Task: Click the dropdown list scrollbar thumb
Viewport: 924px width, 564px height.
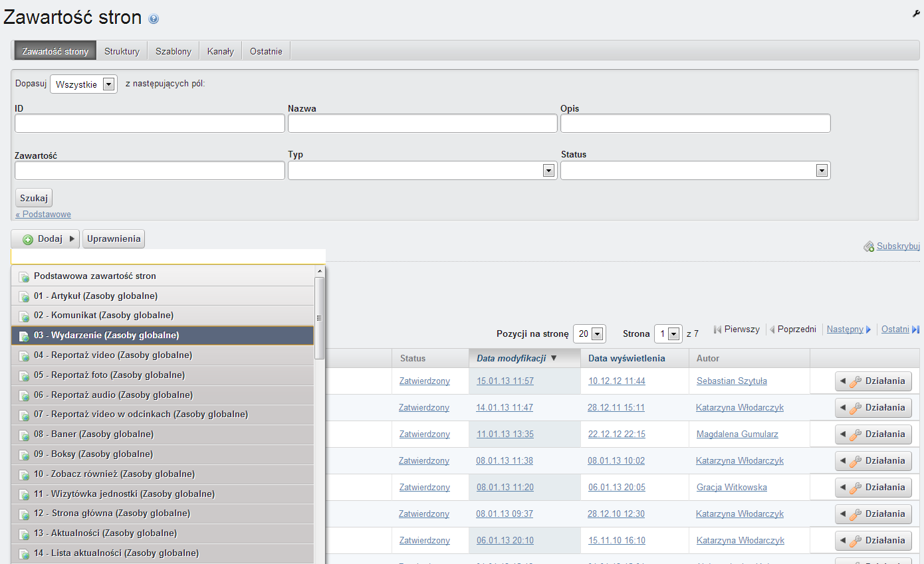Action: click(x=320, y=318)
